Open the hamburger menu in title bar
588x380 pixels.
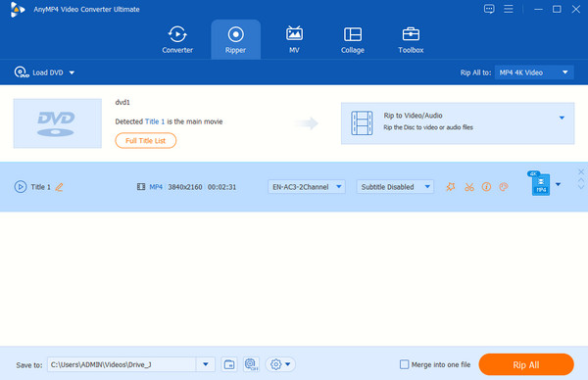coord(509,9)
